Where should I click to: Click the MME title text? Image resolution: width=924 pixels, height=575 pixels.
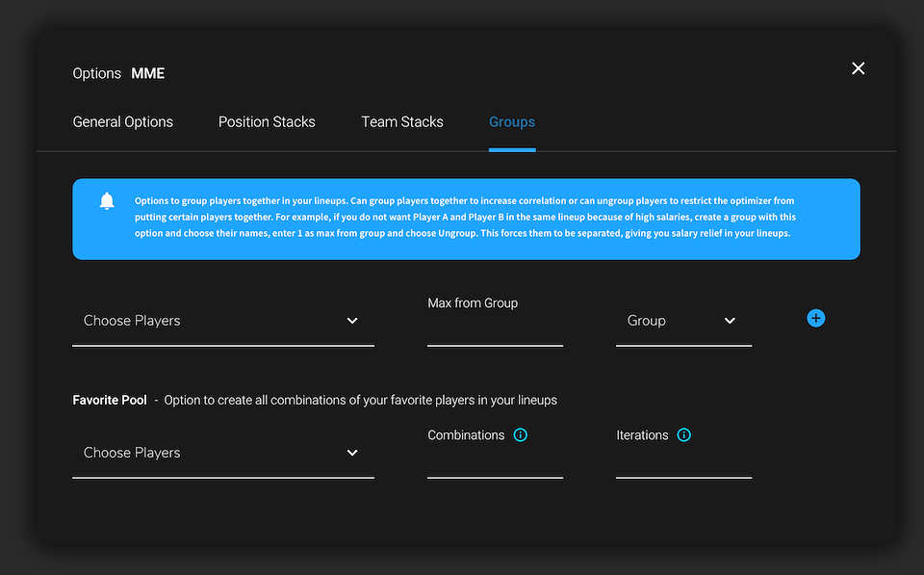click(x=148, y=74)
